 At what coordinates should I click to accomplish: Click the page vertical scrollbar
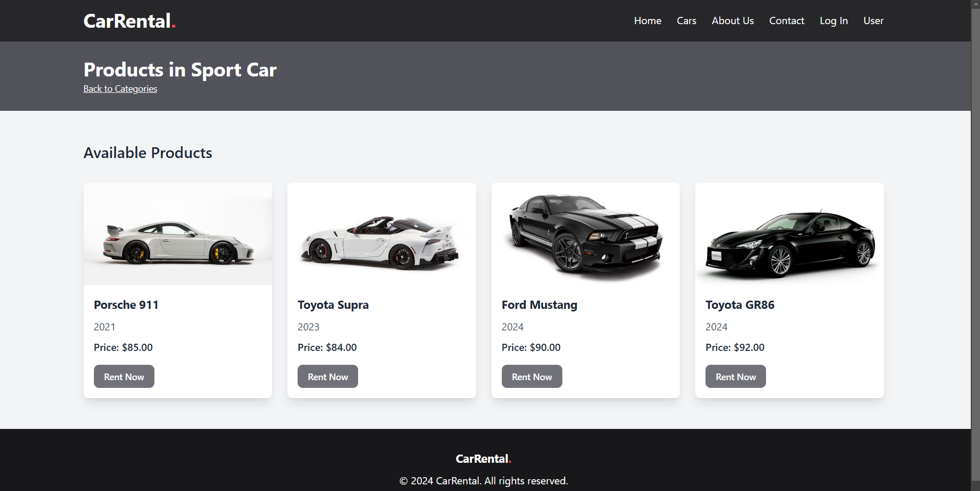point(975,245)
